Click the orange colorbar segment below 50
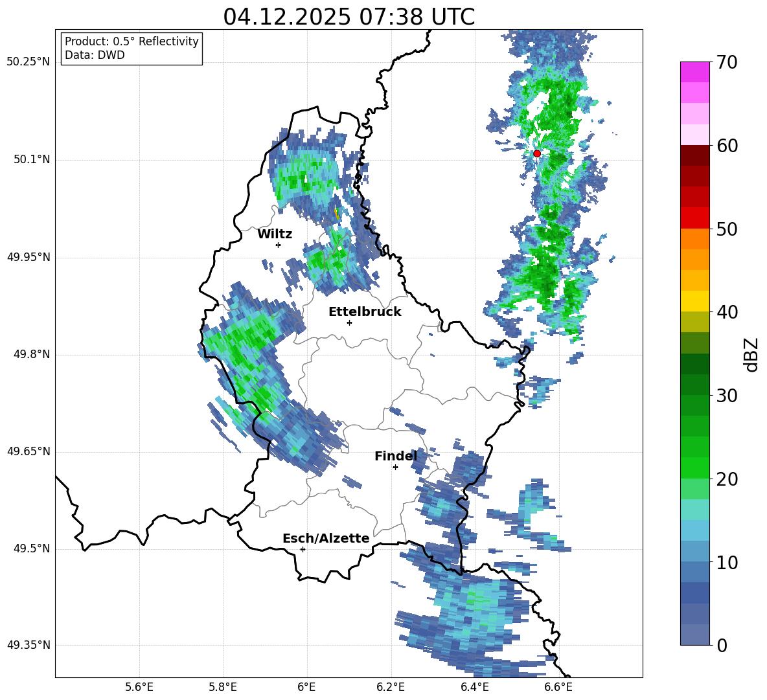Viewport: 767px width, 700px height. tap(694, 239)
